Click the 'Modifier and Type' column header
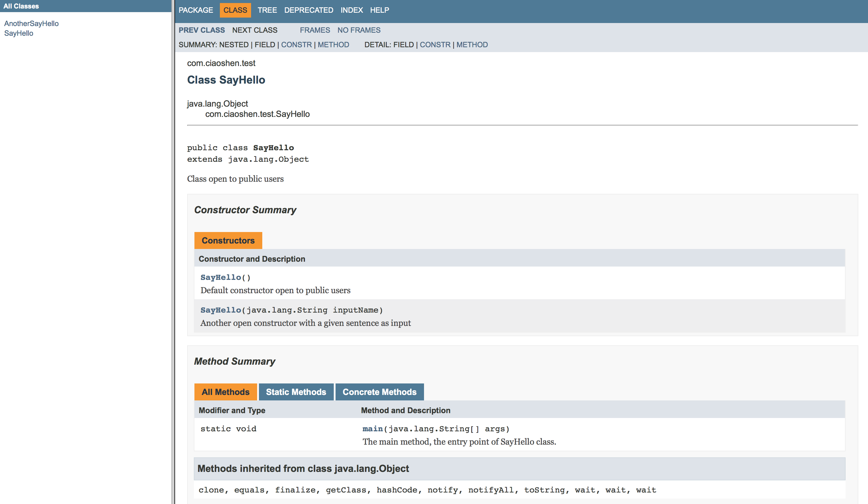This screenshot has width=868, height=504. 232,410
